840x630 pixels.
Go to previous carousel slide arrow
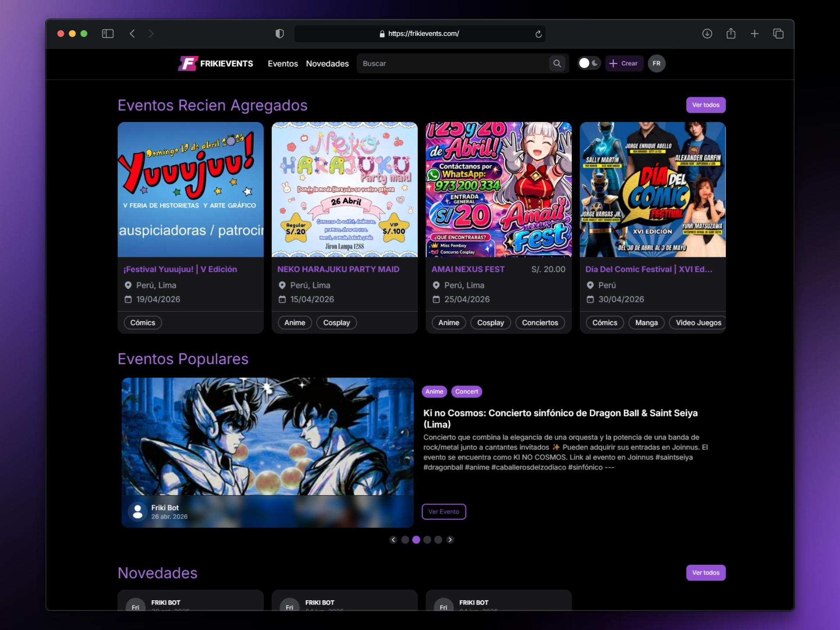point(393,540)
